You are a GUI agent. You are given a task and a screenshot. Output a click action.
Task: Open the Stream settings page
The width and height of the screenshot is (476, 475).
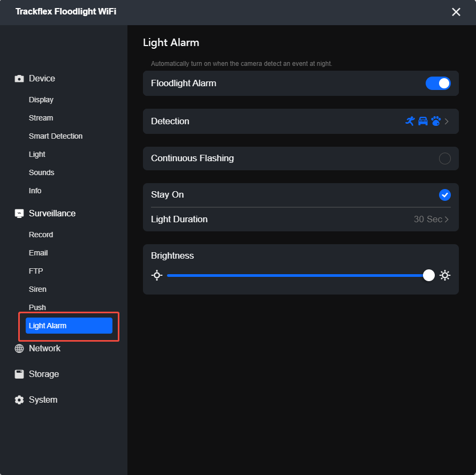pos(41,118)
